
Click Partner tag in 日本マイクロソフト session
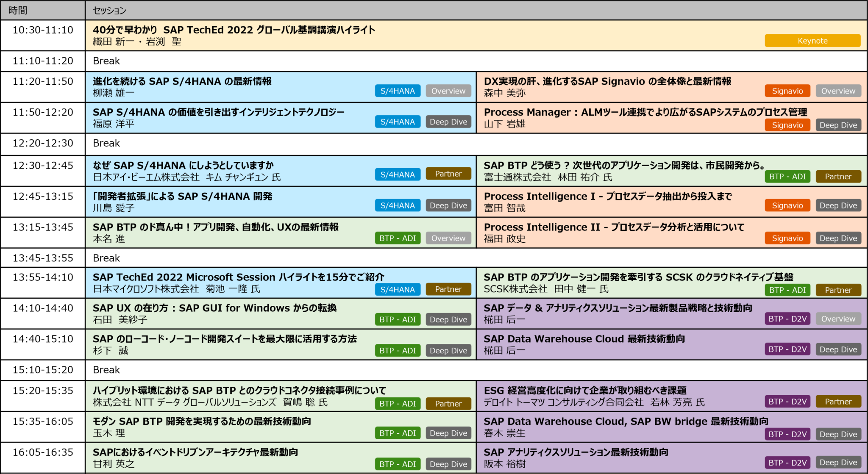pos(448,289)
